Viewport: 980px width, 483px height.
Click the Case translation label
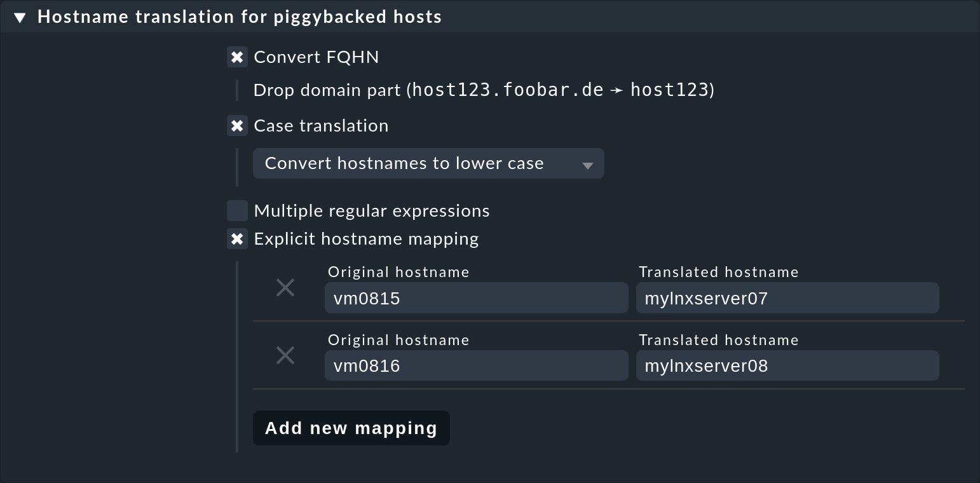(321, 126)
